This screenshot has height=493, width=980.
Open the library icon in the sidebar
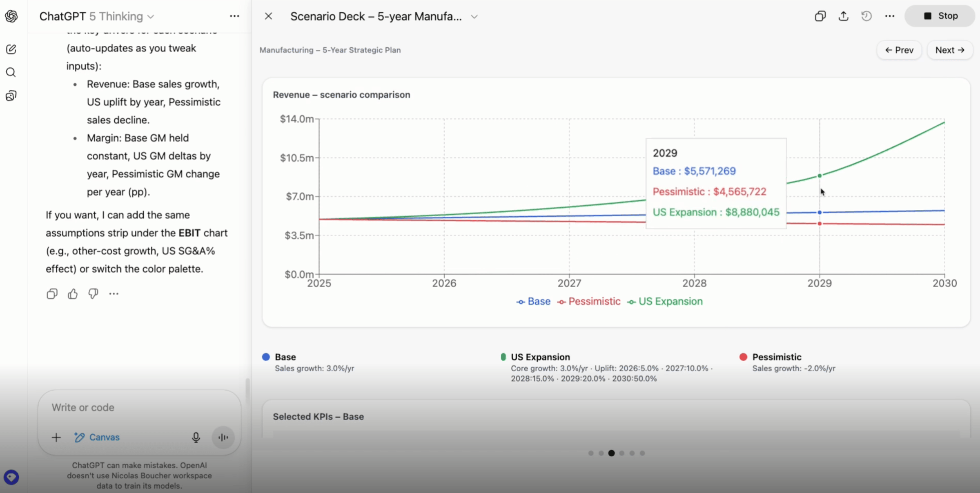click(x=11, y=96)
